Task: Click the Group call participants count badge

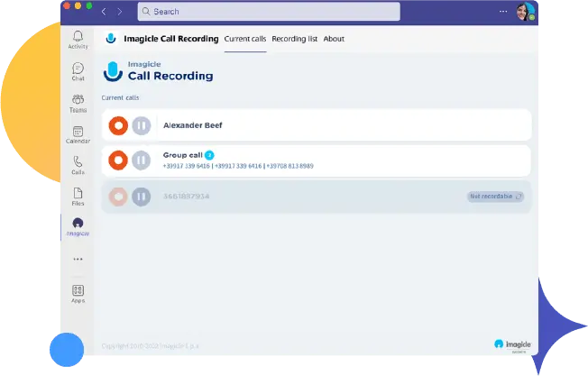Action: pyautogui.click(x=209, y=155)
